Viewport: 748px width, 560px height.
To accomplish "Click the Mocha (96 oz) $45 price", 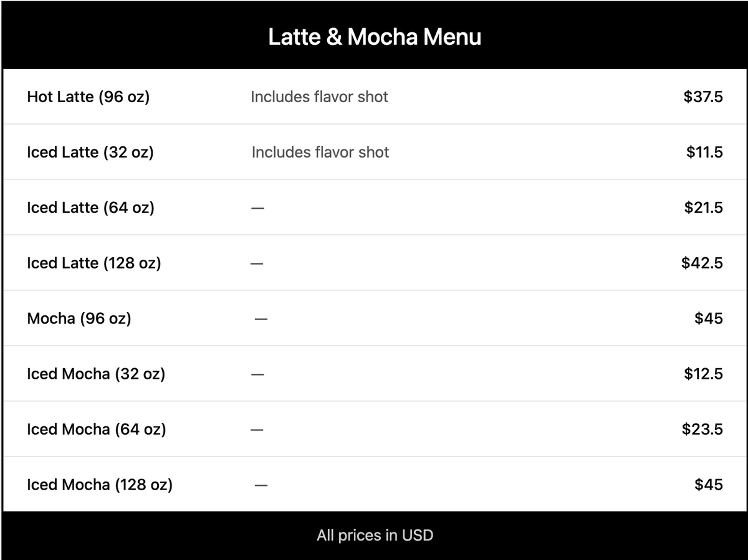I will pyautogui.click(x=709, y=318).
